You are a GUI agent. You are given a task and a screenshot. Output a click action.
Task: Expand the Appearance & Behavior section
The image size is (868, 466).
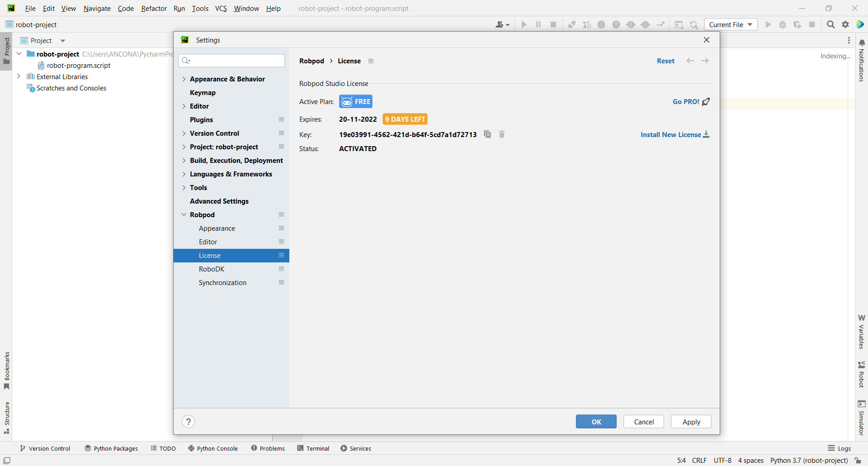(x=184, y=79)
